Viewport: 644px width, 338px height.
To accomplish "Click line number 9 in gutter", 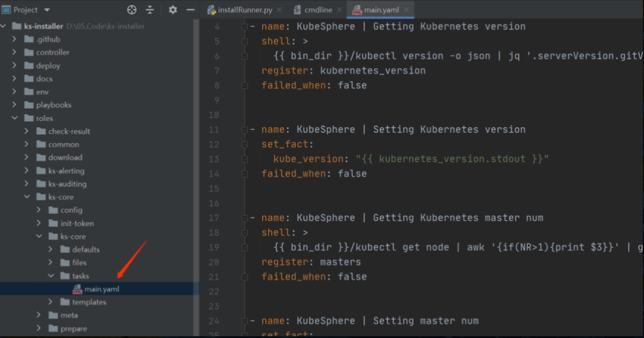I will pos(217,100).
